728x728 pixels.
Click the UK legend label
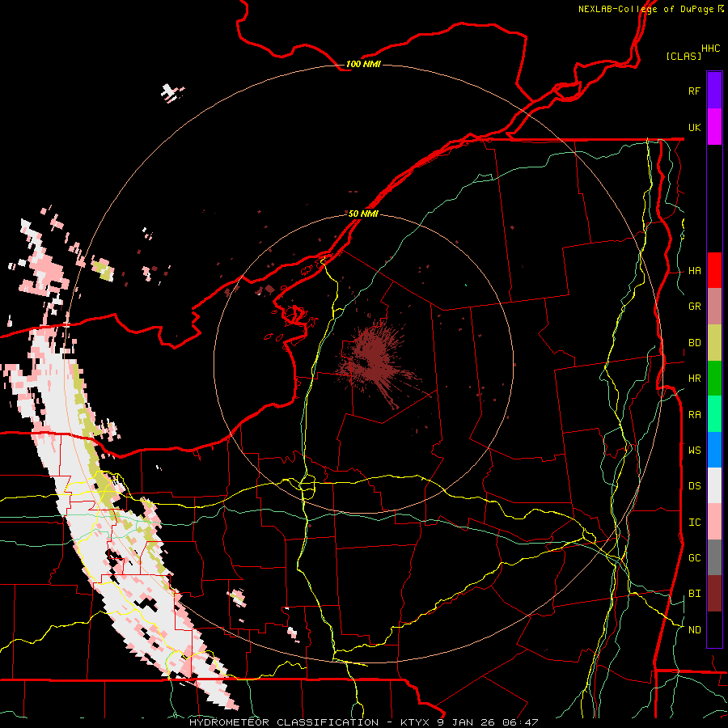coord(695,127)
